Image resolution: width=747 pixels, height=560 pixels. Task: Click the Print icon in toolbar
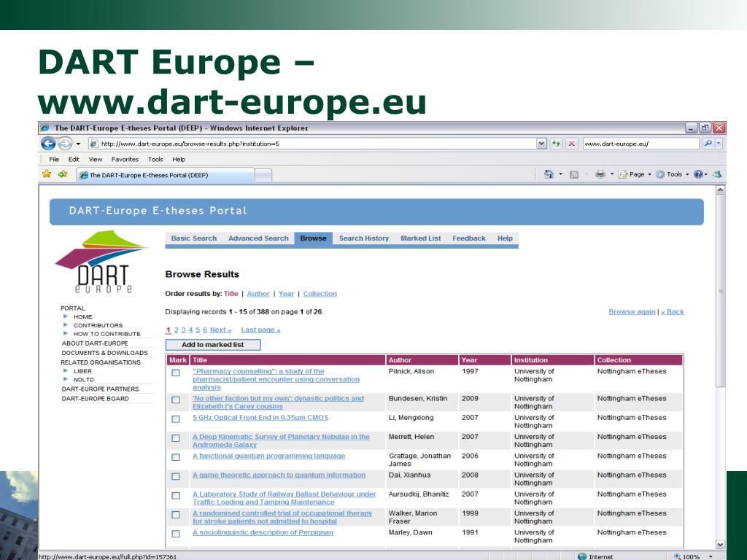coord(600,174)
